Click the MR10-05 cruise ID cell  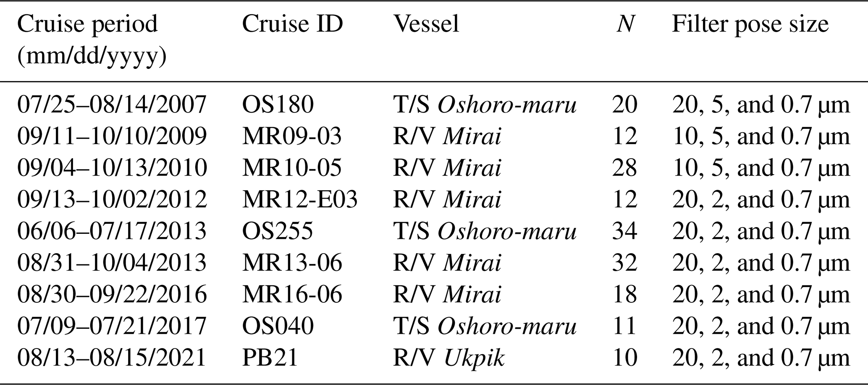tap(292, 168)
